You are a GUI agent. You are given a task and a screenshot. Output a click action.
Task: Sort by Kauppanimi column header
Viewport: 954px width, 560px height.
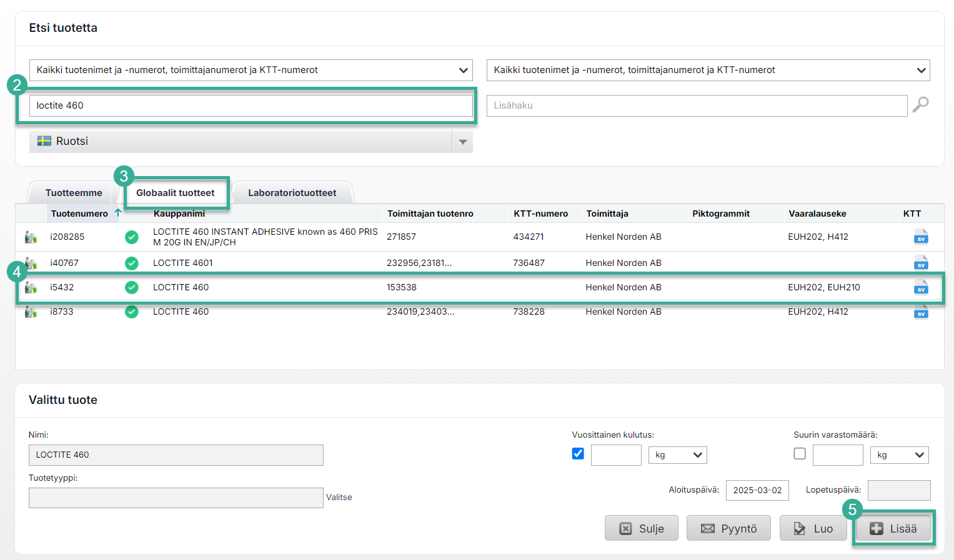point(179,214)
